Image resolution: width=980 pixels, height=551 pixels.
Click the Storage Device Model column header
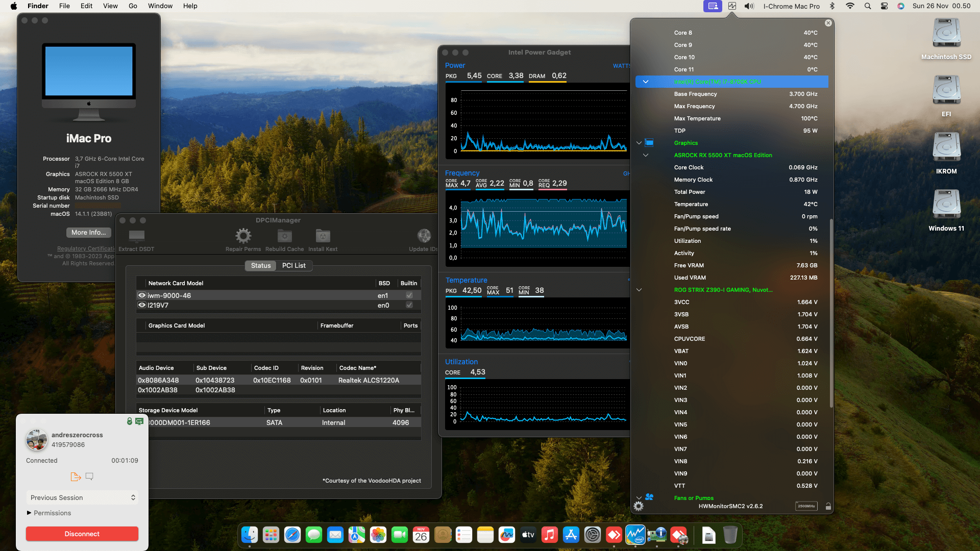pos(201,410)
